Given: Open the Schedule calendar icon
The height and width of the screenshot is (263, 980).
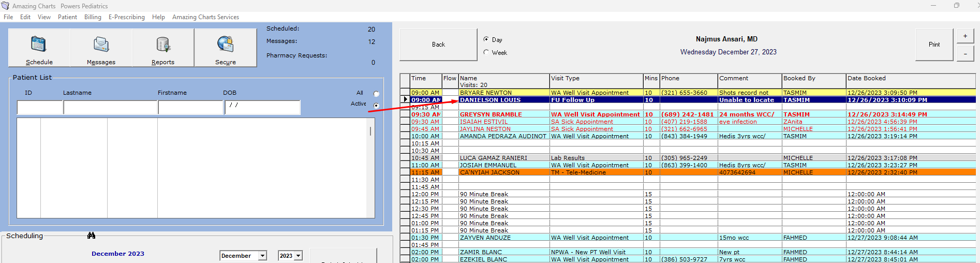Looking at the screenshot, I should tap(39, 45).
